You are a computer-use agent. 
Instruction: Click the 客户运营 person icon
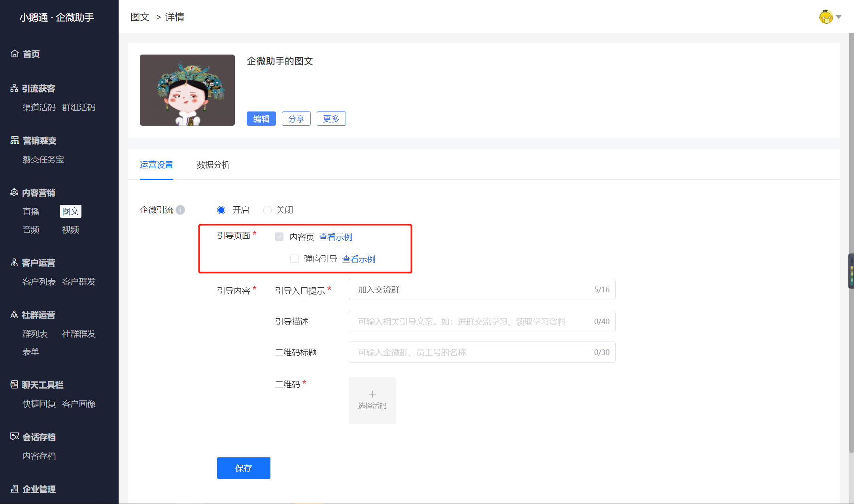pyautogui.click(x=14, y=262)
